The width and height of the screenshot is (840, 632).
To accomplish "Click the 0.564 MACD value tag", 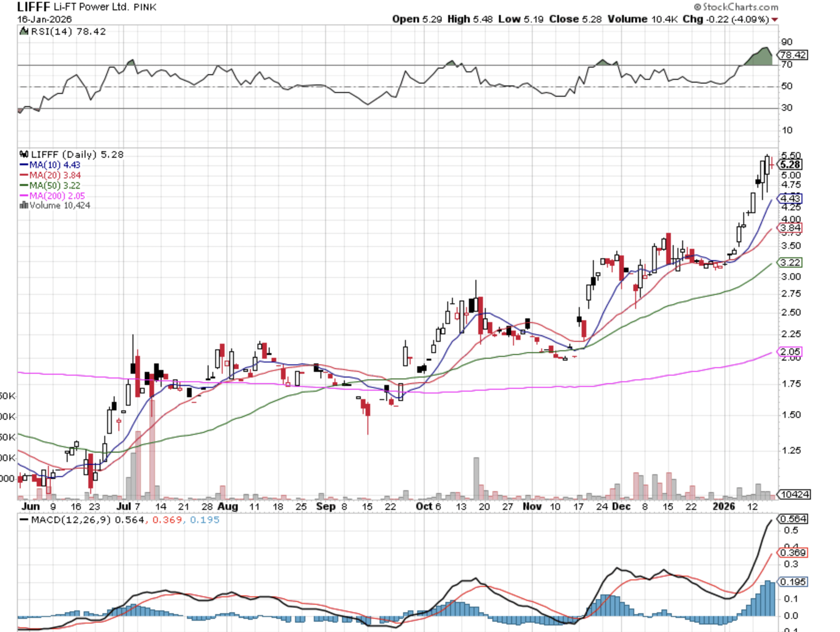I will click(x=793, y=519).
